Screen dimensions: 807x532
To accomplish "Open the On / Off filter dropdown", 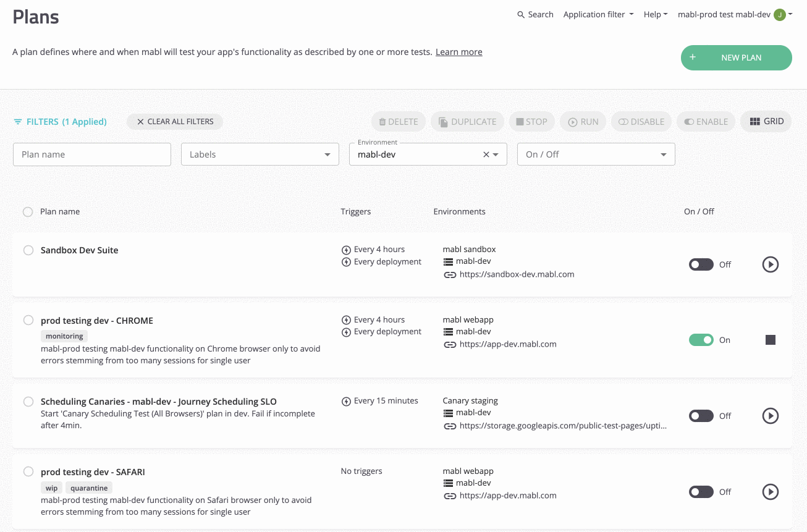I will click(x=596, y=154).
